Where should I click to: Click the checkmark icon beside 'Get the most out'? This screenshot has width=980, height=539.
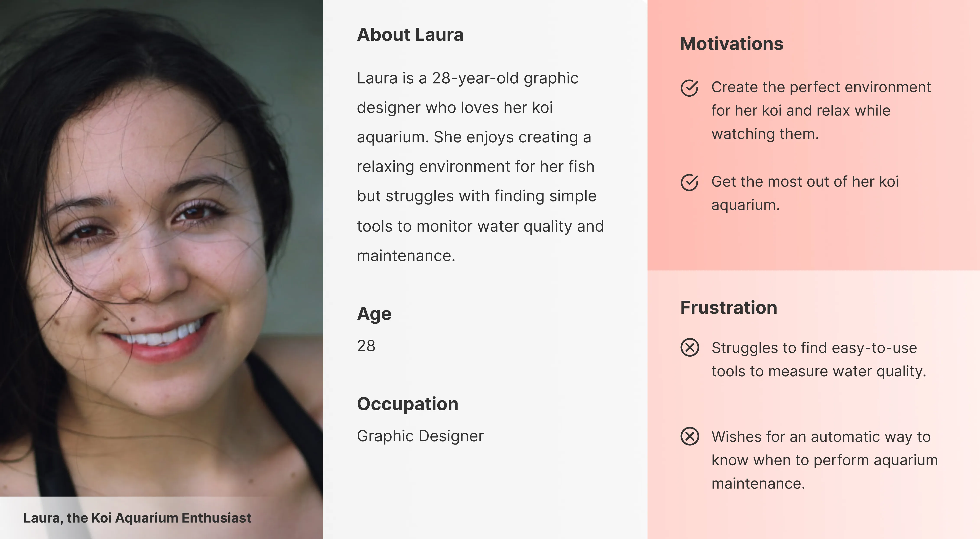(x=689, y=182)
